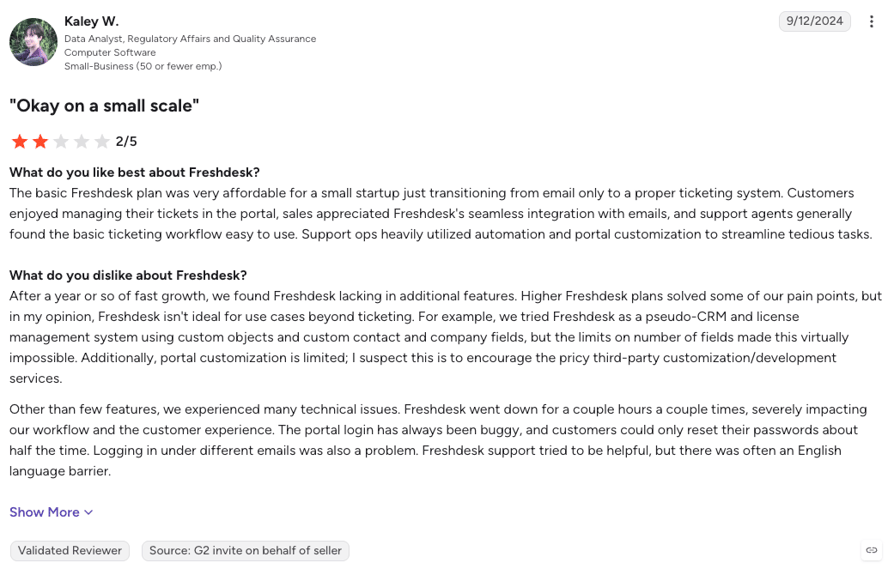Copy review permalink via link icon
This screenshot has width=894, height=569.
click(x=871, y=550)
